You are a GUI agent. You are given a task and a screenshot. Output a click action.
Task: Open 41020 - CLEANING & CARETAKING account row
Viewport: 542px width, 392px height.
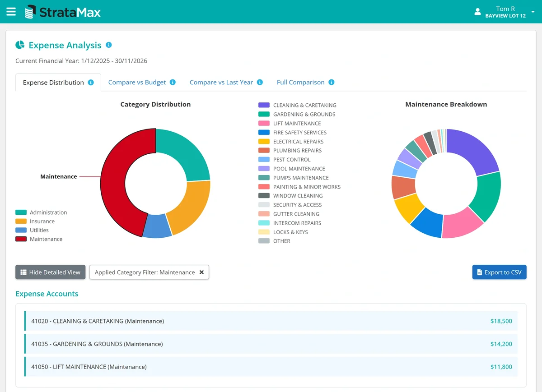coord(271,321)
